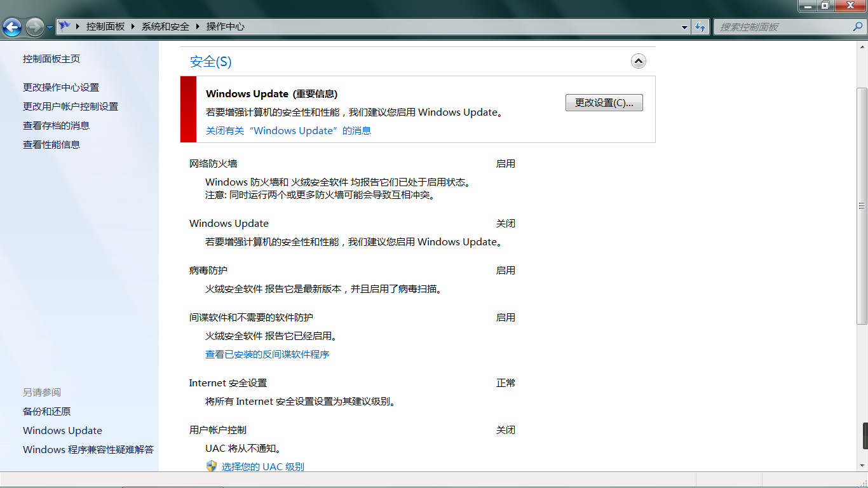Image resolution: width=868 pixels, height=488 pixels.
Task: Click the back navigation arrow
Action: pos(13,27)
